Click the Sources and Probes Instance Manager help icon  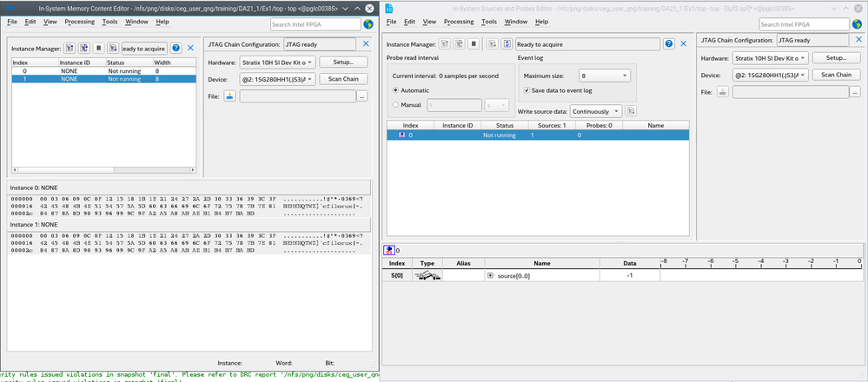[669, 43]
